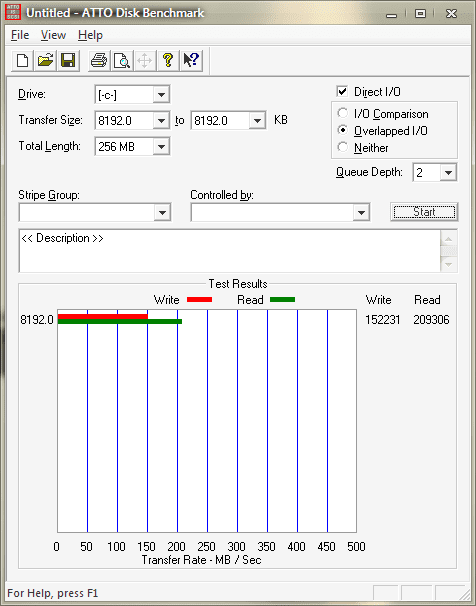Image resolution: width=476 pixels, height=606 pixels.
Task: Click the ATTO application icon in title bar
Action: click(13, 12)
